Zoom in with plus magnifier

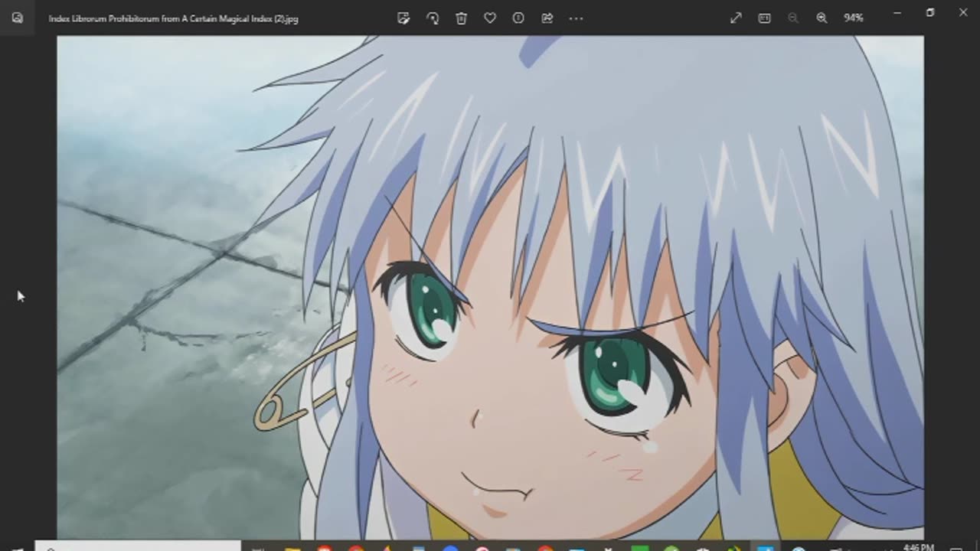822,18
